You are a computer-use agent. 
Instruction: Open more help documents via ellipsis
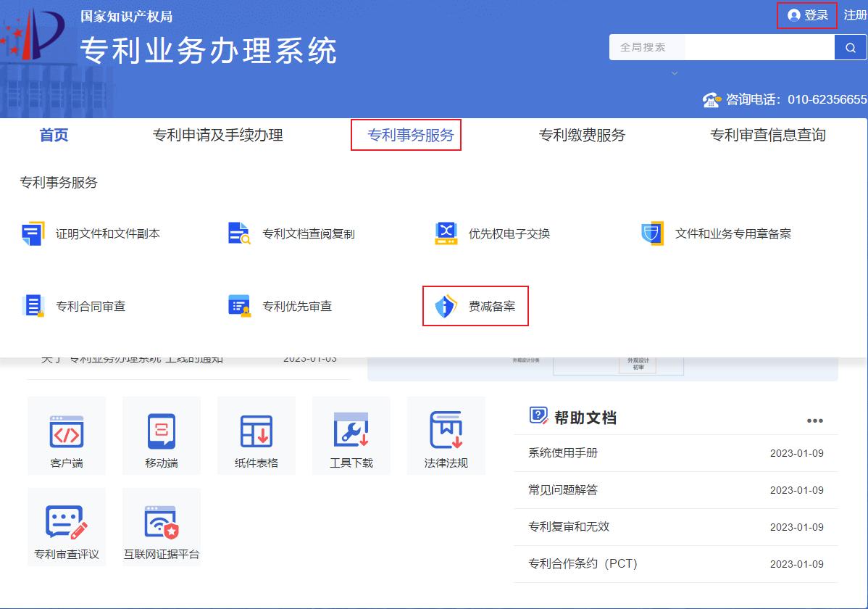coord(815,420)
